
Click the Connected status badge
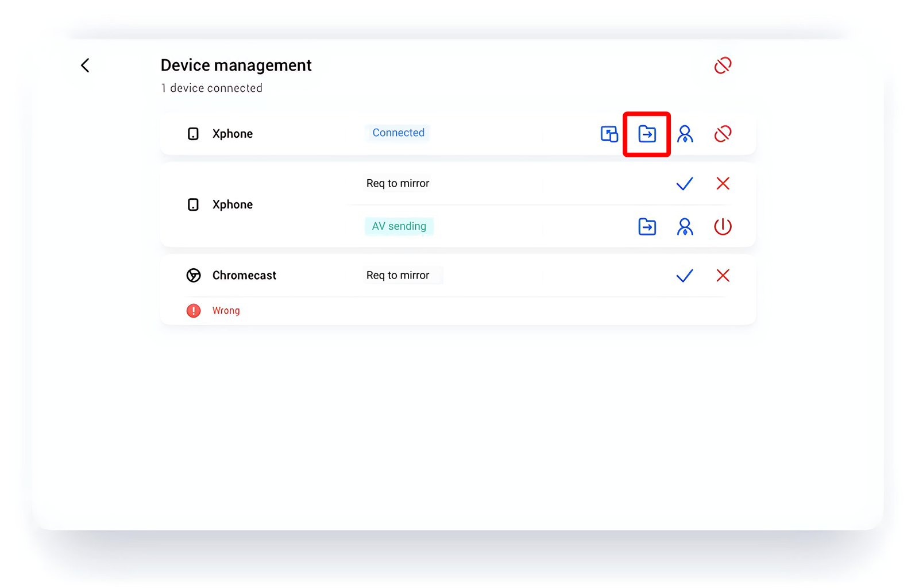[x=398, y=133]
